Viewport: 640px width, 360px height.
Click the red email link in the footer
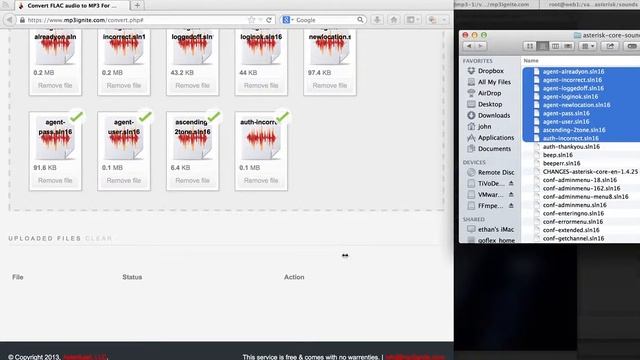point(415,357)
